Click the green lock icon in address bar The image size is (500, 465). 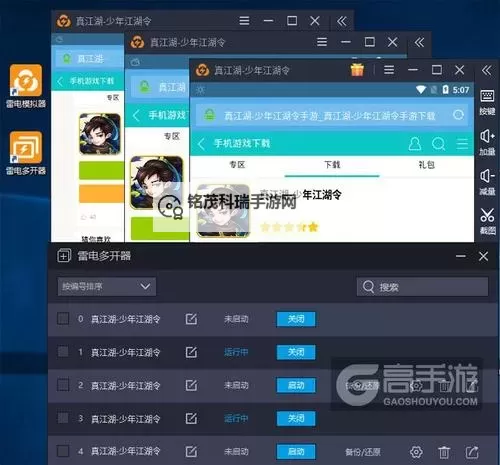coord(210,115)
